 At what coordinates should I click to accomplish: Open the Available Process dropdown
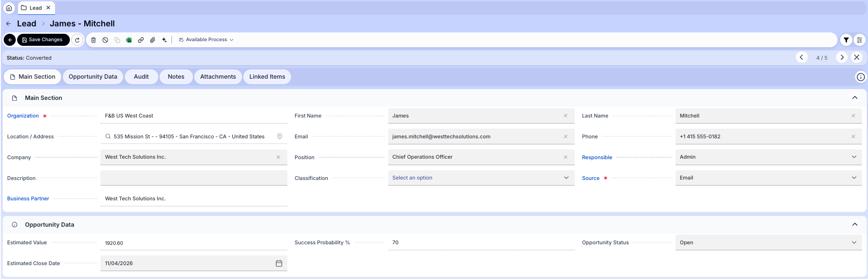[206, 40]
